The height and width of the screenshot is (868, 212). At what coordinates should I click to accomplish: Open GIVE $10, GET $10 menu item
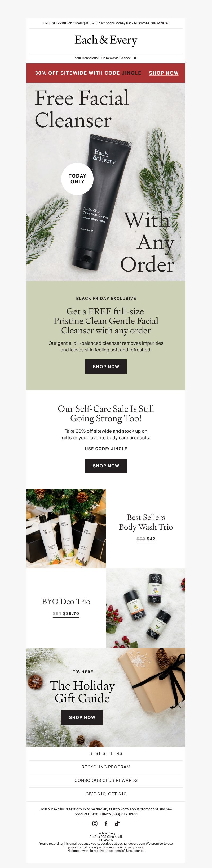pos(106,794)
